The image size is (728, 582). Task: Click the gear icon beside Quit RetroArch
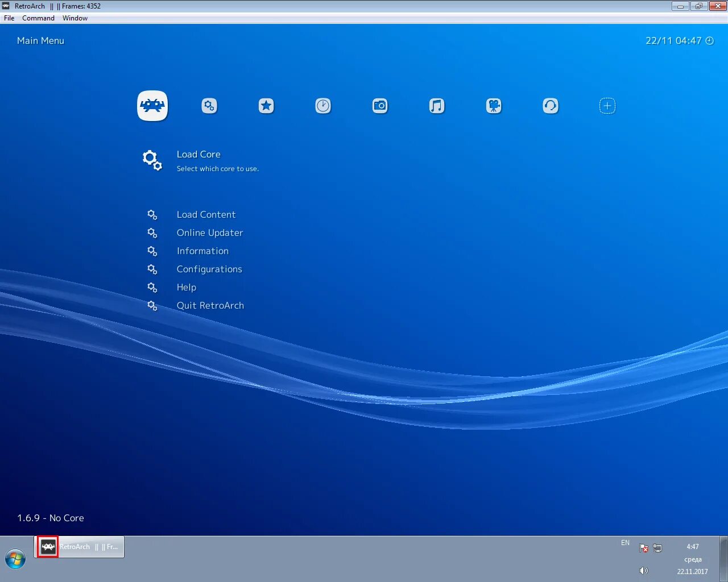click(152, 306)
